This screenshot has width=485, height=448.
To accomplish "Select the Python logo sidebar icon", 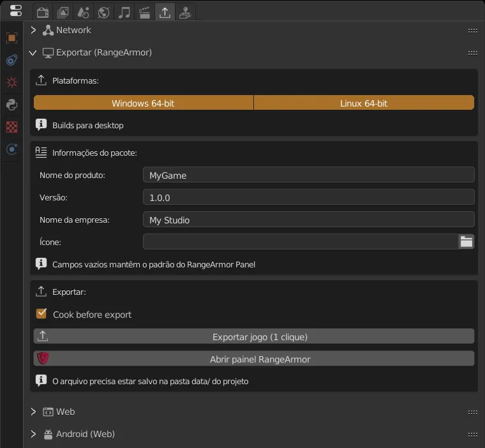I will pyautogui.click(x=11, y=105).
